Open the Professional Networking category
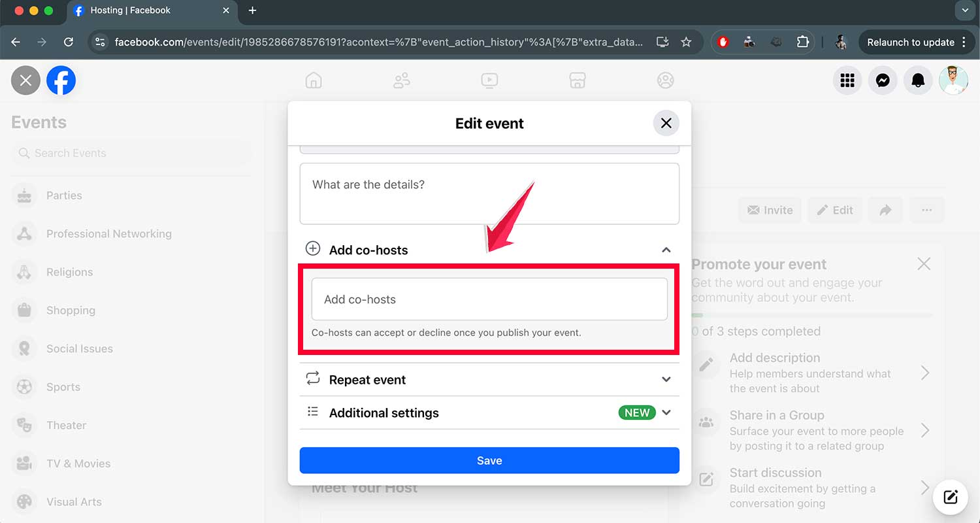 point(108,233)
